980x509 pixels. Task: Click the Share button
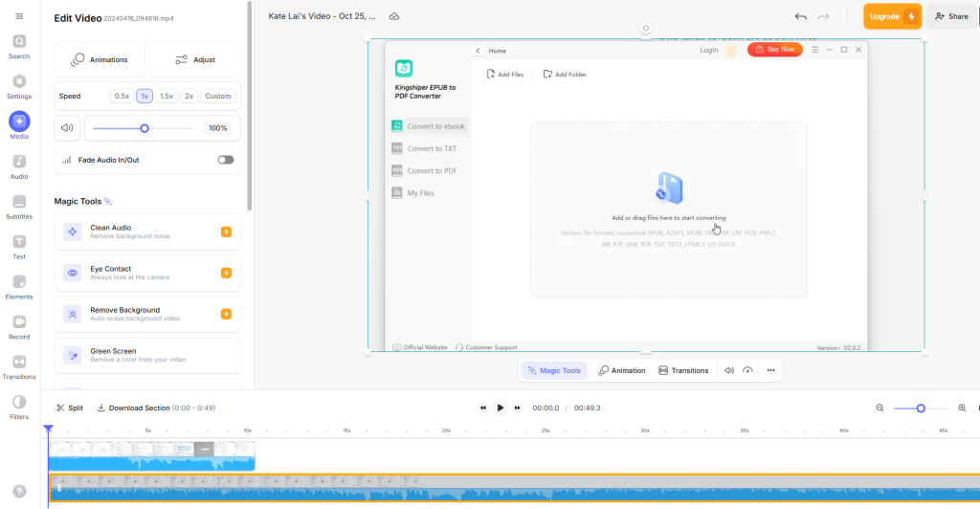[952, 16]
